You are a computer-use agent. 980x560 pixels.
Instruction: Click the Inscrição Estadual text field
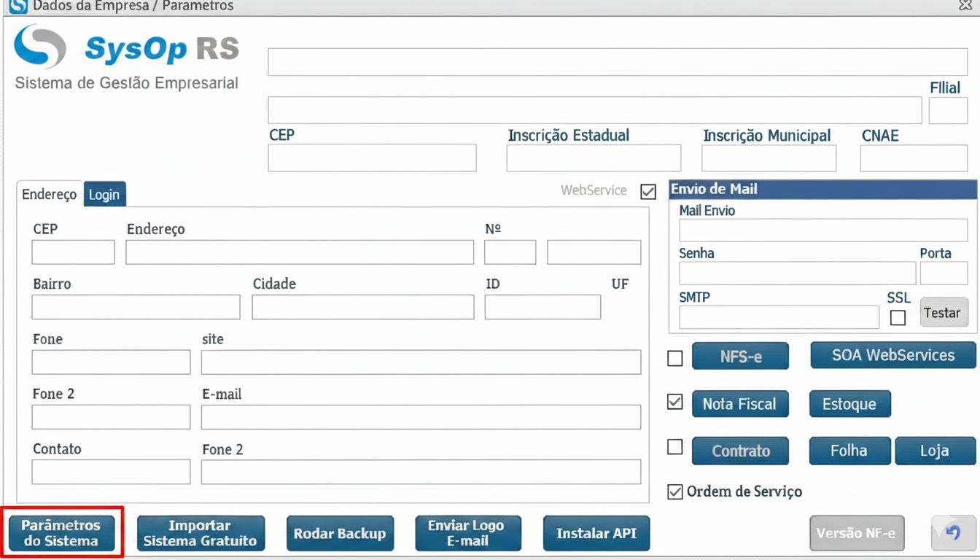click(593, 158)
